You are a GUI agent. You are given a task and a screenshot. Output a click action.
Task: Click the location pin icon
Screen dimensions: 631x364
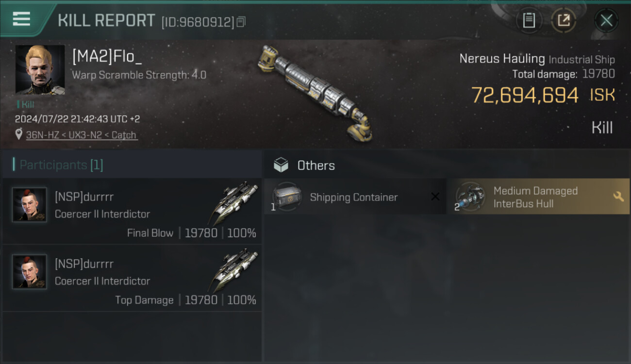pos(19,135)
